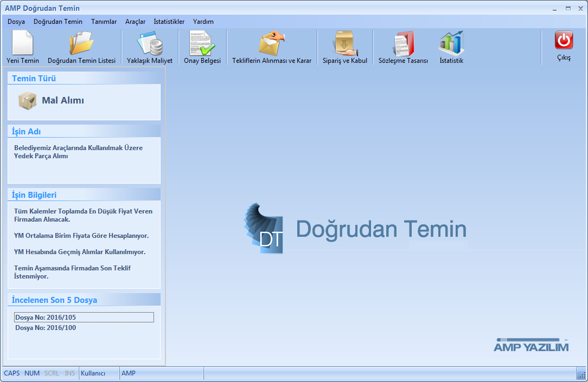Viewport: 588px width, 382px height.
Task: Select Dosya No: 2016/105 from recent files
Action: coord(46,318)
